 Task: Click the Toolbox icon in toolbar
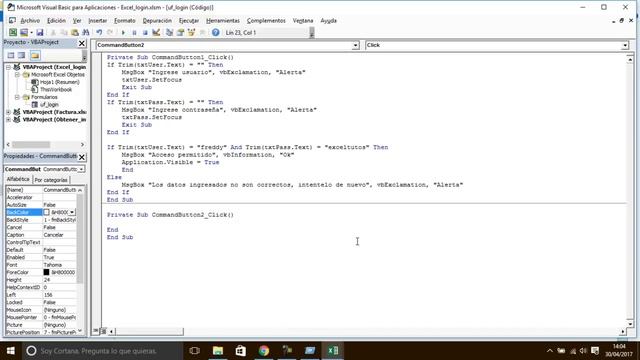coord(202,32)
